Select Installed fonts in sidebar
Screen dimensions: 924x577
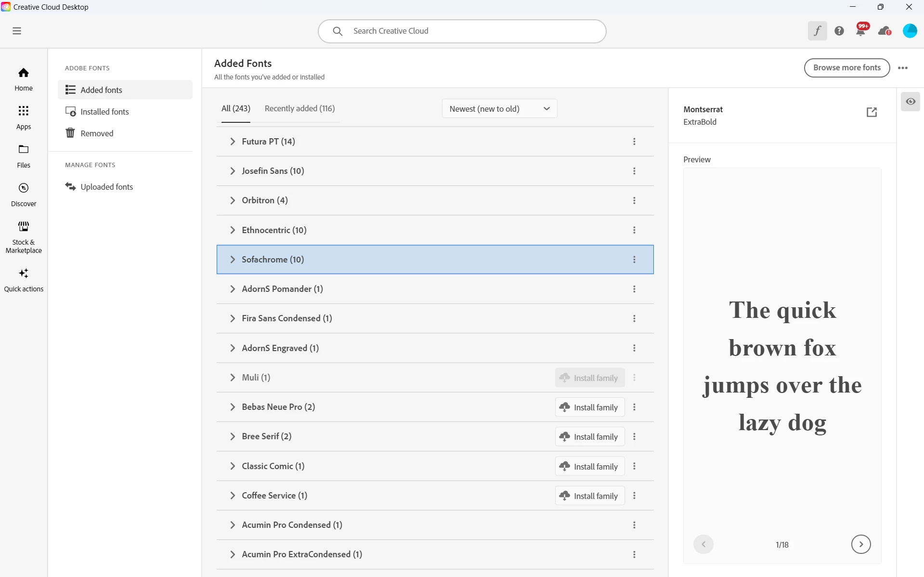[125, 112]
